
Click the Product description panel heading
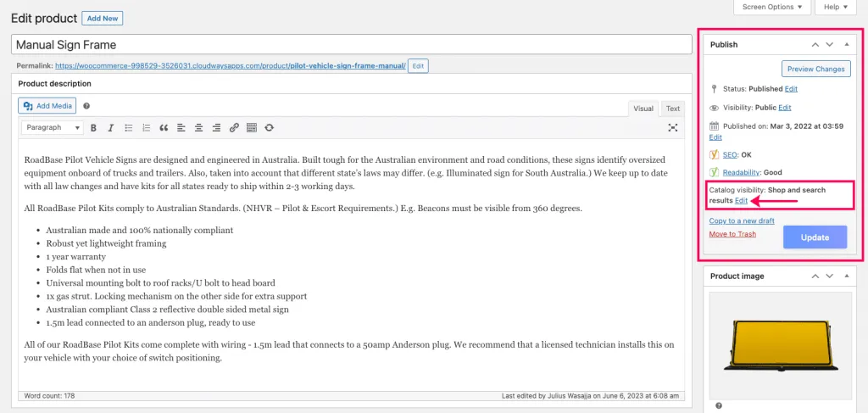click(x=55, y=84)
